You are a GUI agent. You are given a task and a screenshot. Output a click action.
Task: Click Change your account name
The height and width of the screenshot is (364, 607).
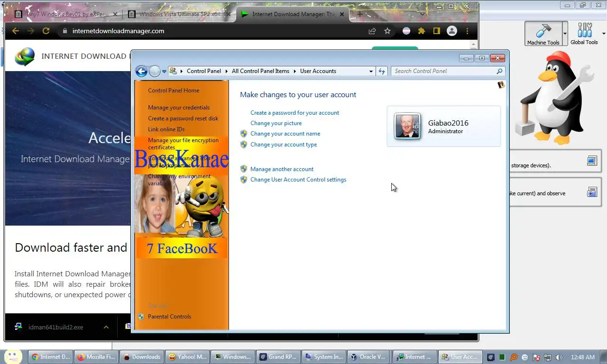tap(285, 134)
